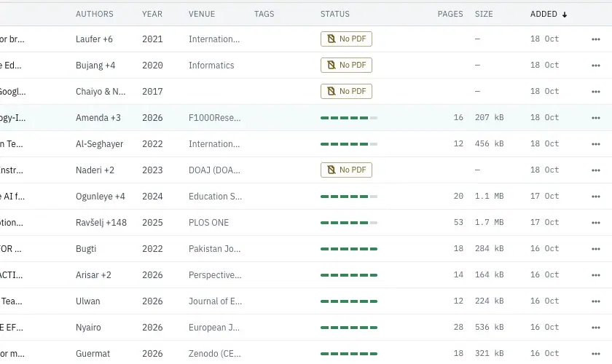
Task: Sort by the Tags column header
Action: click(x=264, y=14)
